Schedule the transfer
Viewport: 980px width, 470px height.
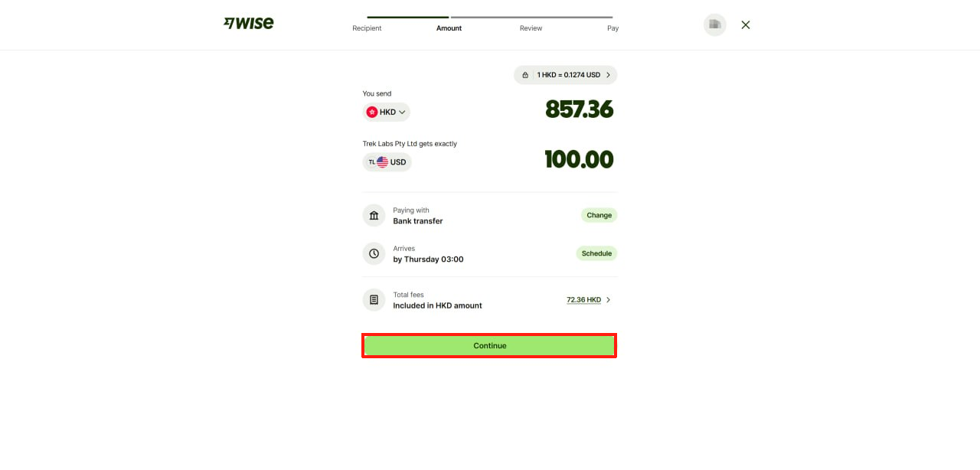tap(596, 253)
